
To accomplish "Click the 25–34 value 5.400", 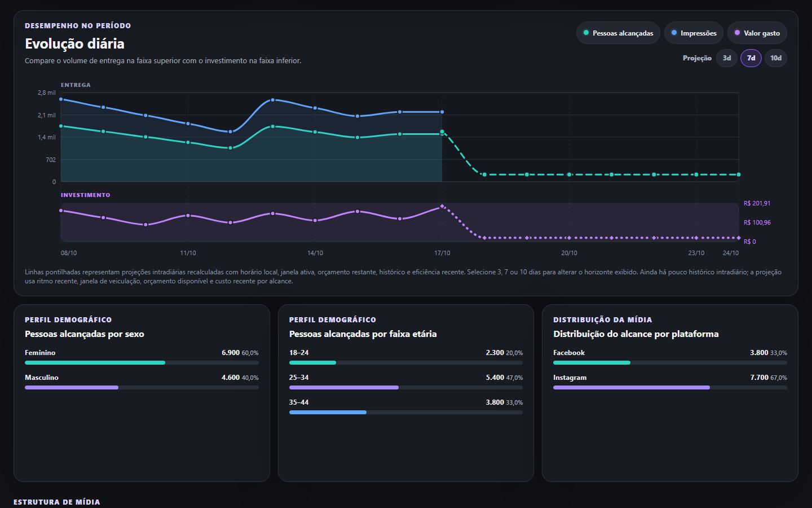I will pyautogui.click(x=495, y=378).
